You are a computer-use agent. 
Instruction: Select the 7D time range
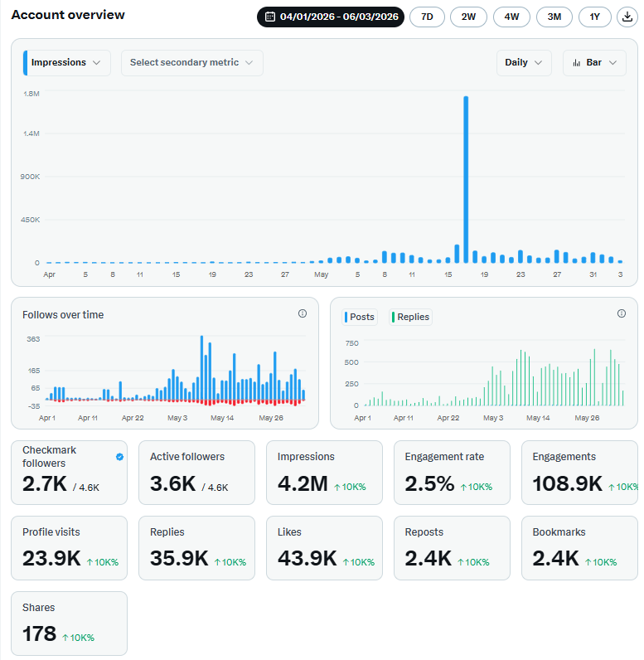point(427,17)
